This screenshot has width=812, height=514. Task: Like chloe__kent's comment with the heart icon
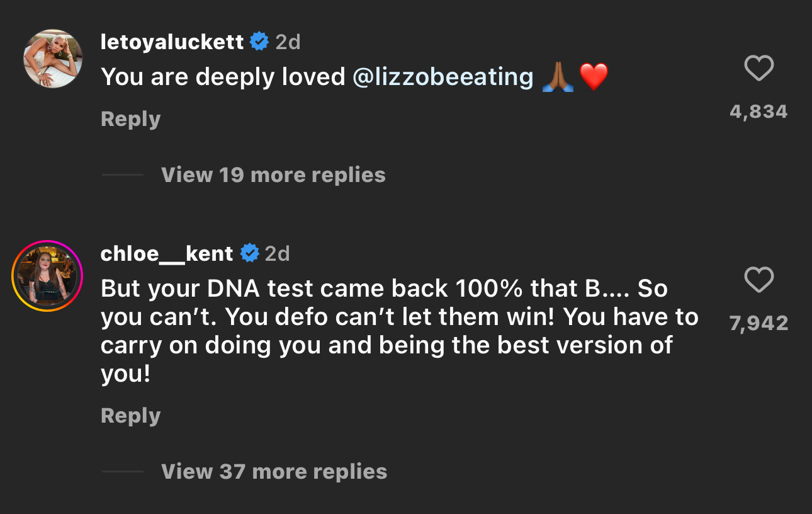(758, 280)
